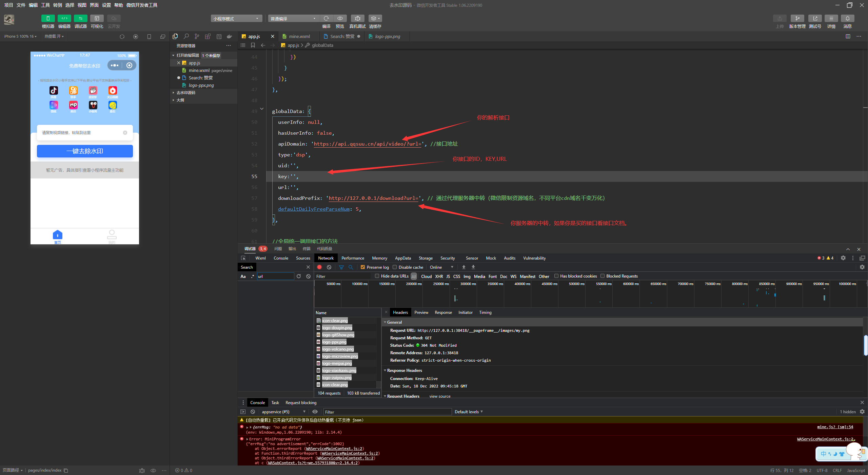This screenshot has width=868, height=475.
Task: Open the source control branch icon
Action: pos(197,36)
